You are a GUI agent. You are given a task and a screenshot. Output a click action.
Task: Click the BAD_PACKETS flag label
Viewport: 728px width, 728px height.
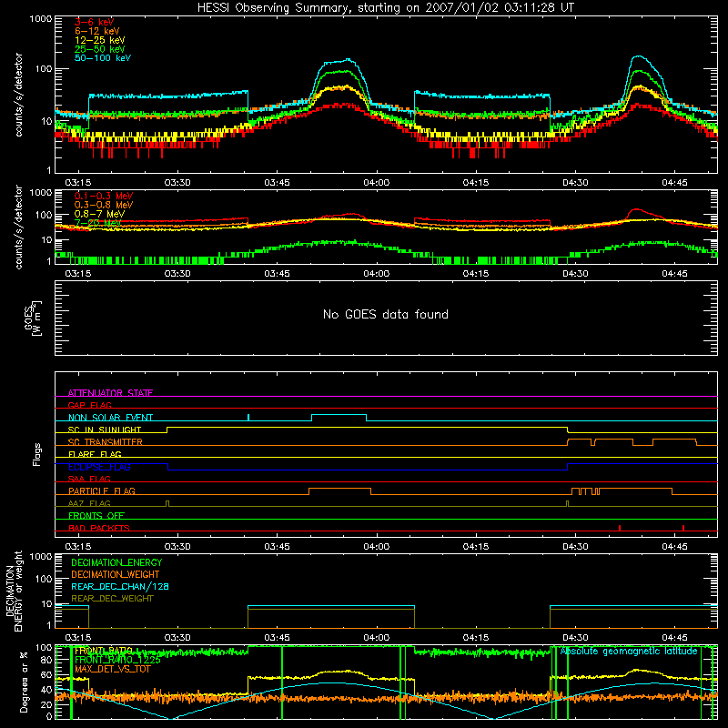pyautogui.click(x=99, y=528)
